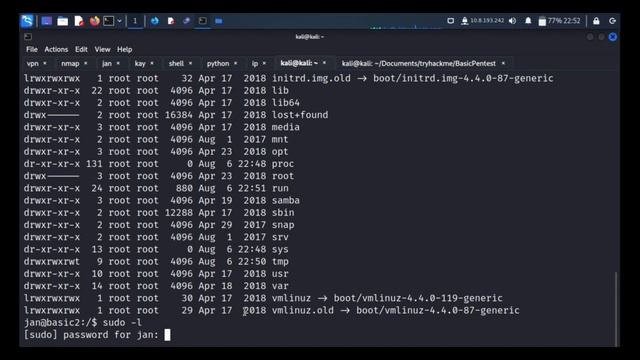Click the 'boot/vmlinuz-4.4.0-119-generic' link target

[418, 298]
